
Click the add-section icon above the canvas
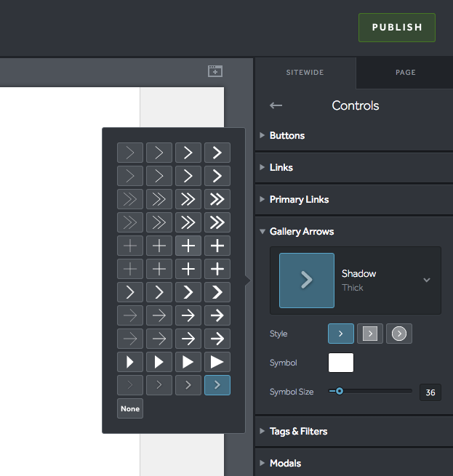tap(215, 71)
